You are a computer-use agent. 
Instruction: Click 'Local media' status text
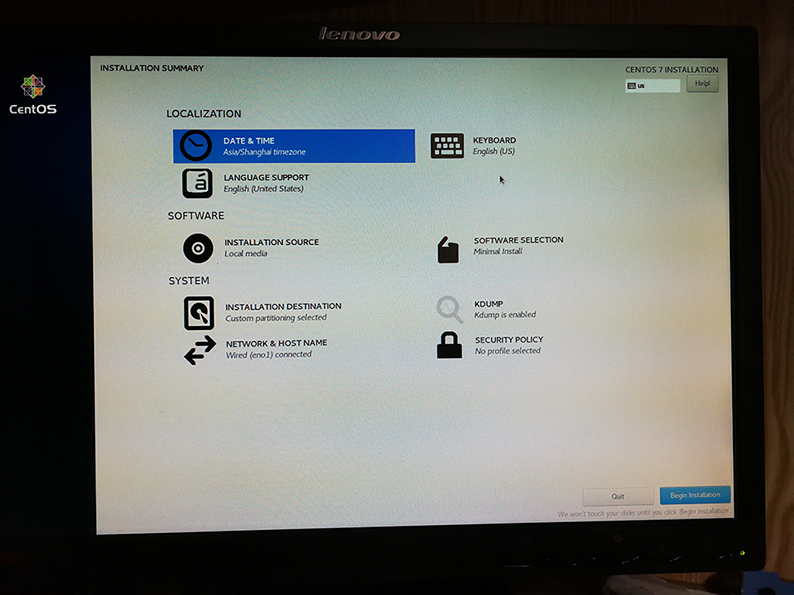point(246,254)
